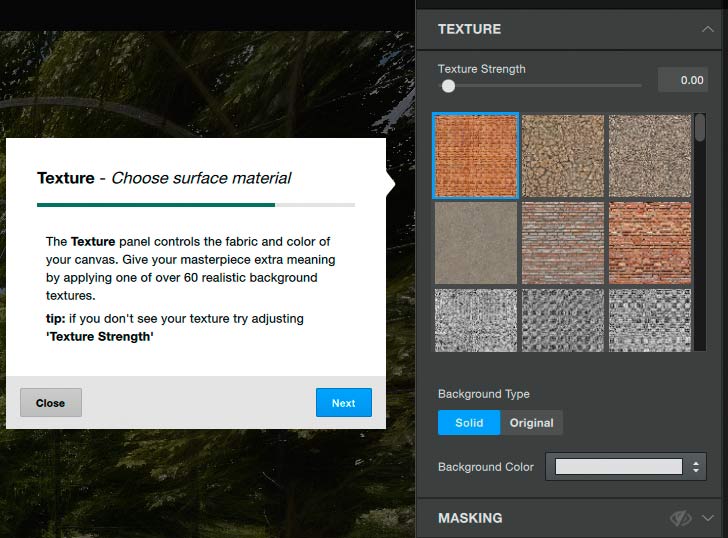The image size is (728, 538).
Task: Click the Background Color stepper arrows
Action: (696, 467)
